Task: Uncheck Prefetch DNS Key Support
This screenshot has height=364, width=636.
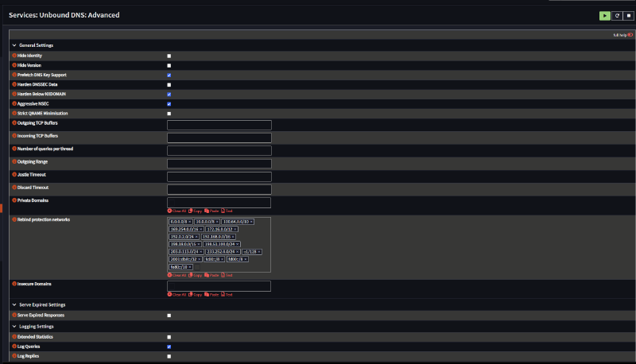Action: [169, 76]
